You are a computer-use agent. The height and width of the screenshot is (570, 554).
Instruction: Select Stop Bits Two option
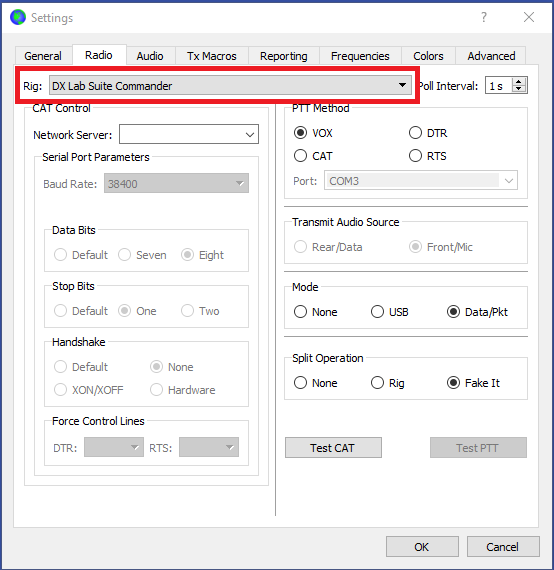coord(200,311)
